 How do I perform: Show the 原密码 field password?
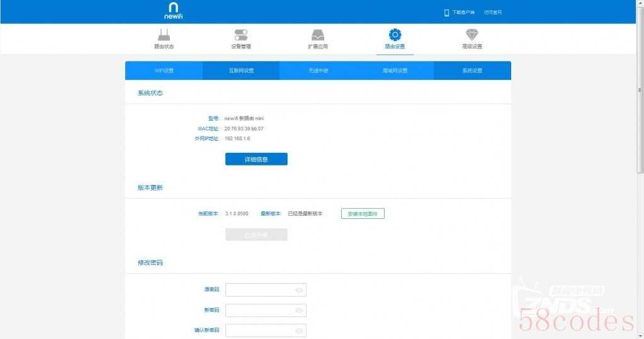point(299,290)
